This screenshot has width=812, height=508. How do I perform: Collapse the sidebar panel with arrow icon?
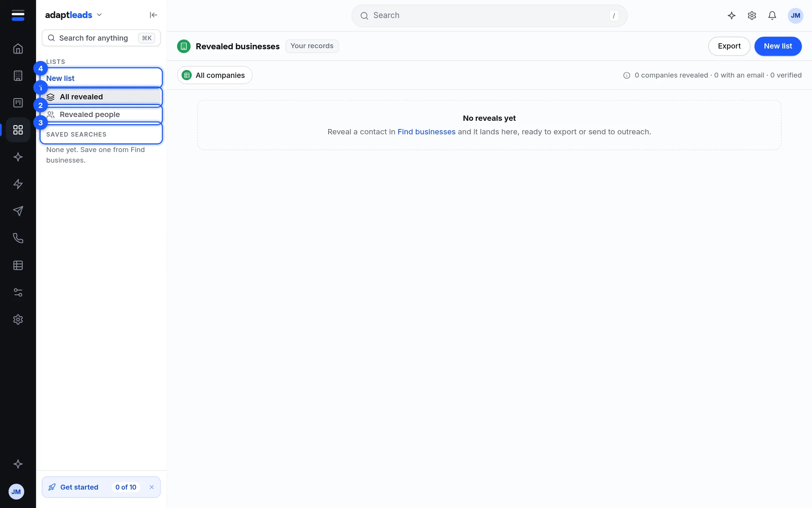coord(153,15)
